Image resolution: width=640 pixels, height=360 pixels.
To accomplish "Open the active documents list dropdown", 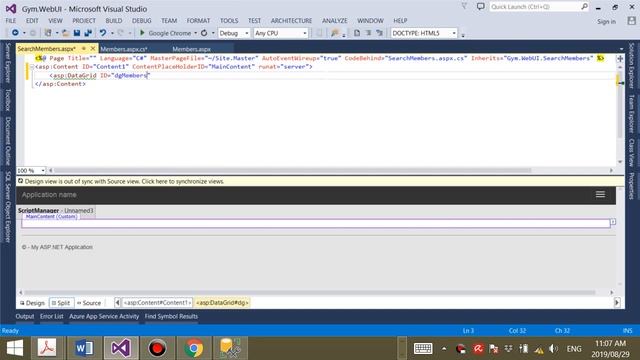I will tap(621, 49).
